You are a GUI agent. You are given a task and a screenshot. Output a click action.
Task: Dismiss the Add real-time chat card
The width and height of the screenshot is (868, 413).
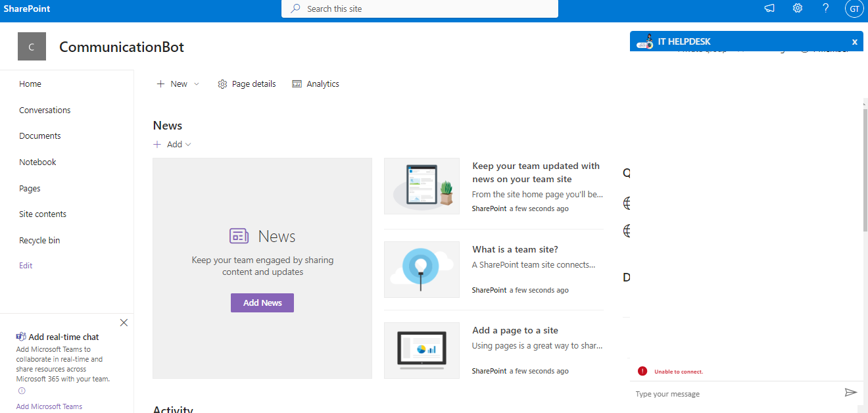[x=124, y=322]
